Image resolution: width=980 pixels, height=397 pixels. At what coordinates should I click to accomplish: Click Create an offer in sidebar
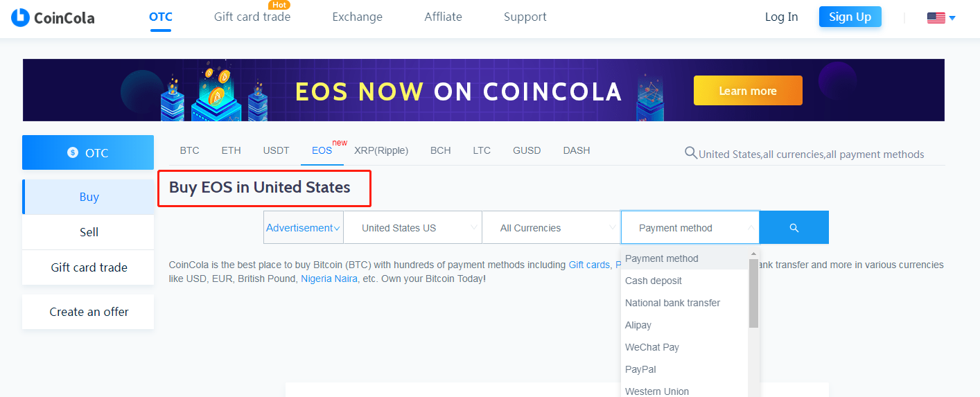[x=89, y=312]
